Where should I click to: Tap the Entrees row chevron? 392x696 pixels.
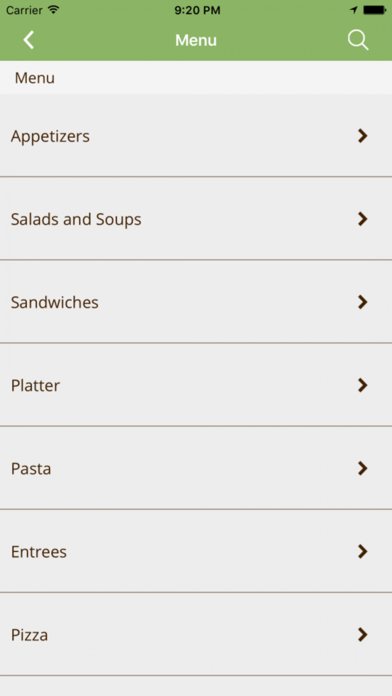coord(363,552)
